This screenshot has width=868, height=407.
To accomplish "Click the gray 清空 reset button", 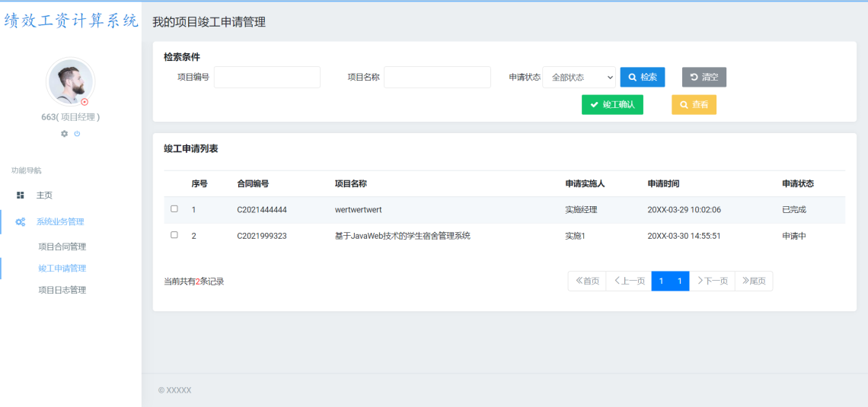I will [704, 78].
